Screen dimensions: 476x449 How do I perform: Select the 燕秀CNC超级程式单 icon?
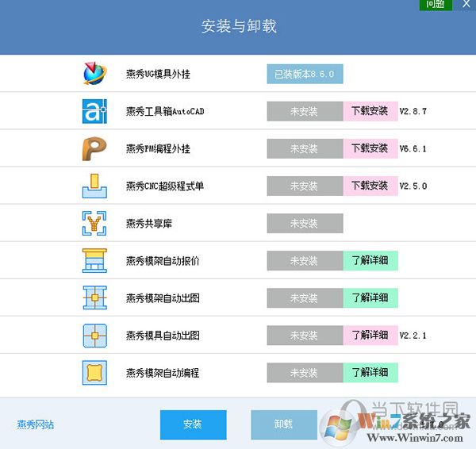click(94, 186)
